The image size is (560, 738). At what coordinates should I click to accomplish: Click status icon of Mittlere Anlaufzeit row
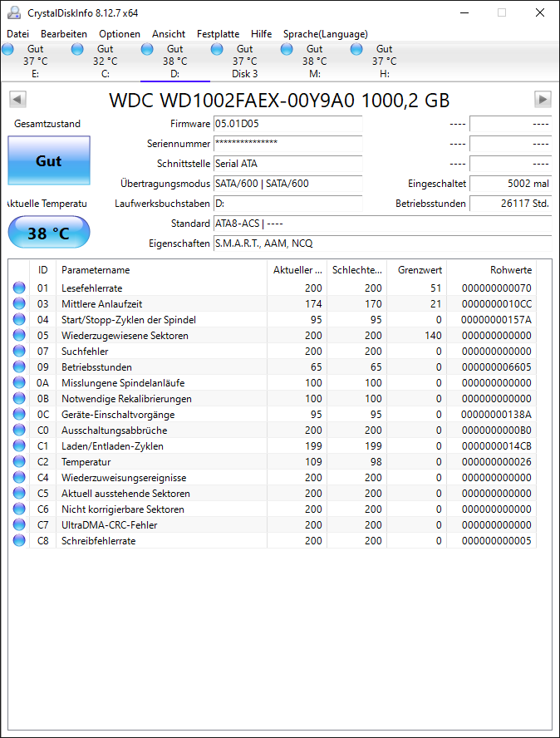point(19,303)
